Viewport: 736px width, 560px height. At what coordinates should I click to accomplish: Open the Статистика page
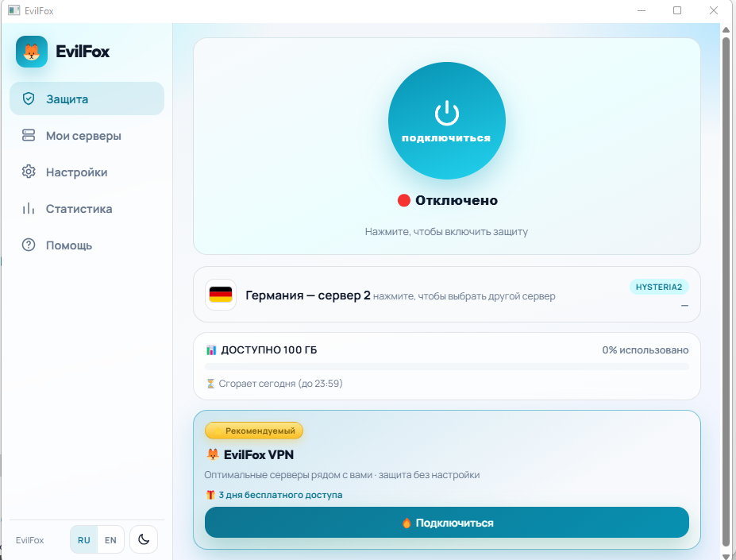(x=87, y=209)
